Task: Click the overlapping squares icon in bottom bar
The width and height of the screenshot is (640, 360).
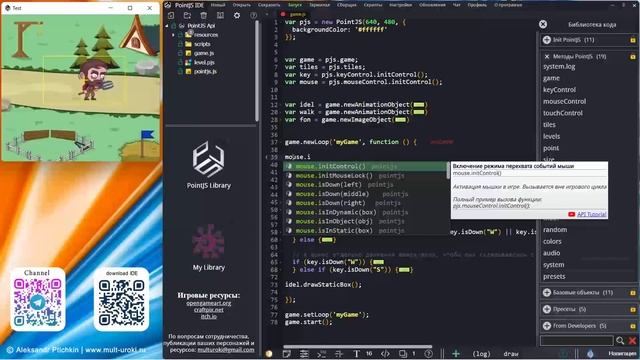Action: 403,354
